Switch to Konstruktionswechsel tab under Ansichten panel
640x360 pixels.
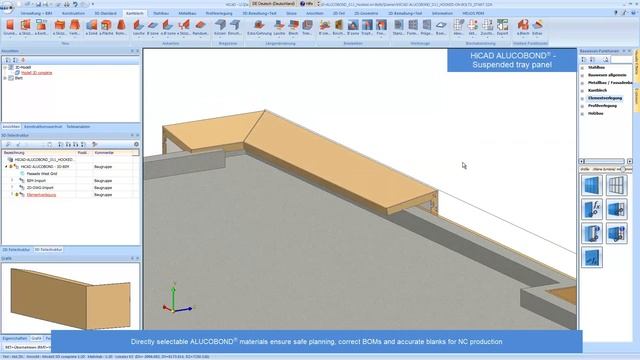pos(43,127)
